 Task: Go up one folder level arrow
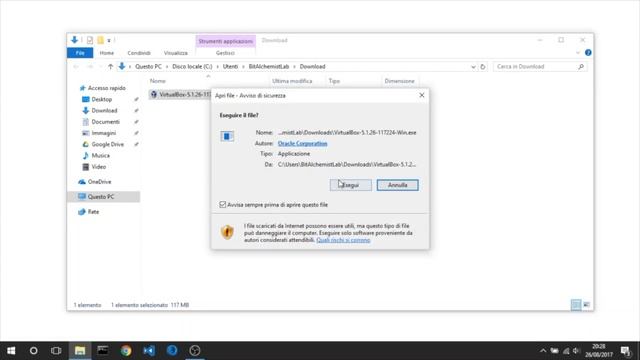point(110,67)
